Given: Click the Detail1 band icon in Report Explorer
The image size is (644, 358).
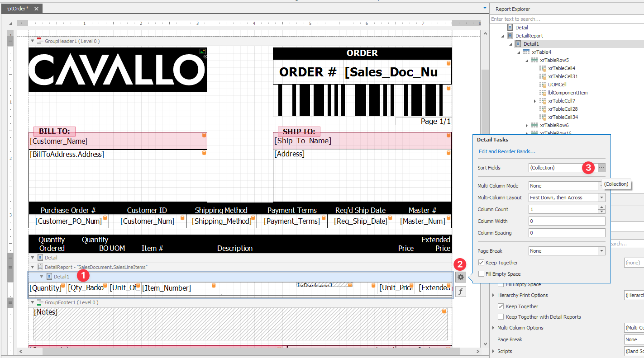Looking at the screenshot, I should point(518,44).
